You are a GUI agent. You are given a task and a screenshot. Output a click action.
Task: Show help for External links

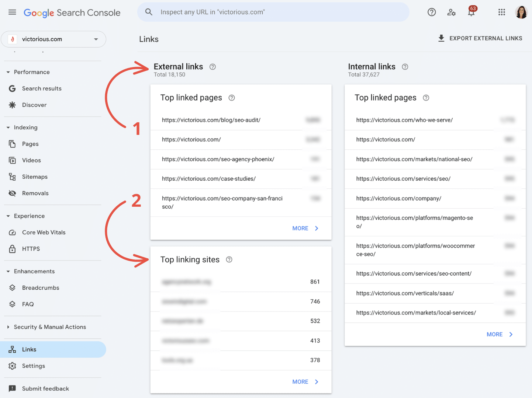pyautogui.click(x=213, y=67)
